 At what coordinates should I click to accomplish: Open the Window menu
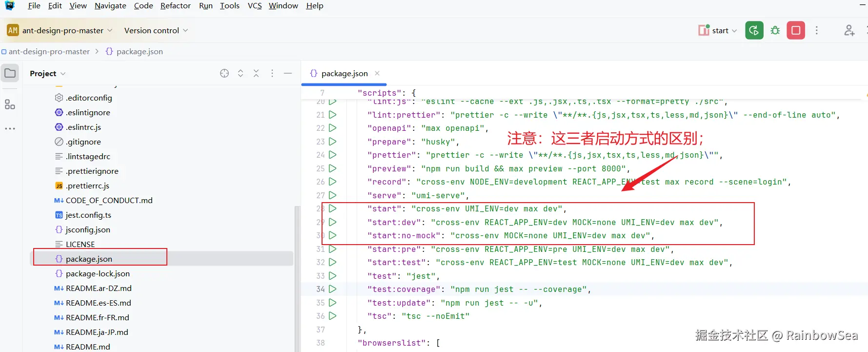click(283, 6)
